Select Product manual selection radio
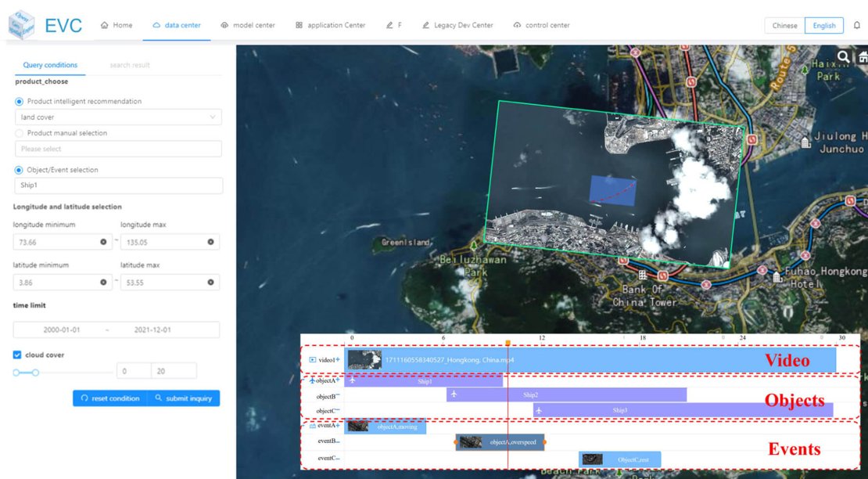Viewport: 868px width, 479px height. click(20, 133)
